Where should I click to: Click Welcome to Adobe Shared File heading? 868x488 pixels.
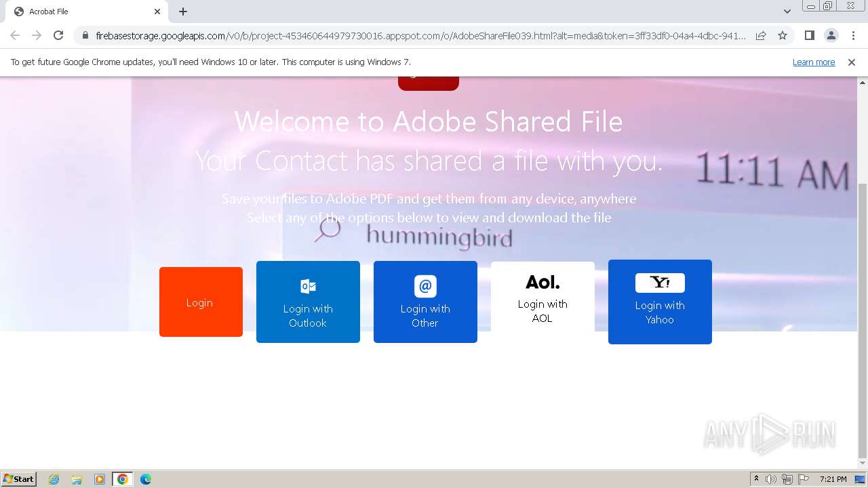tap(429, 122)
